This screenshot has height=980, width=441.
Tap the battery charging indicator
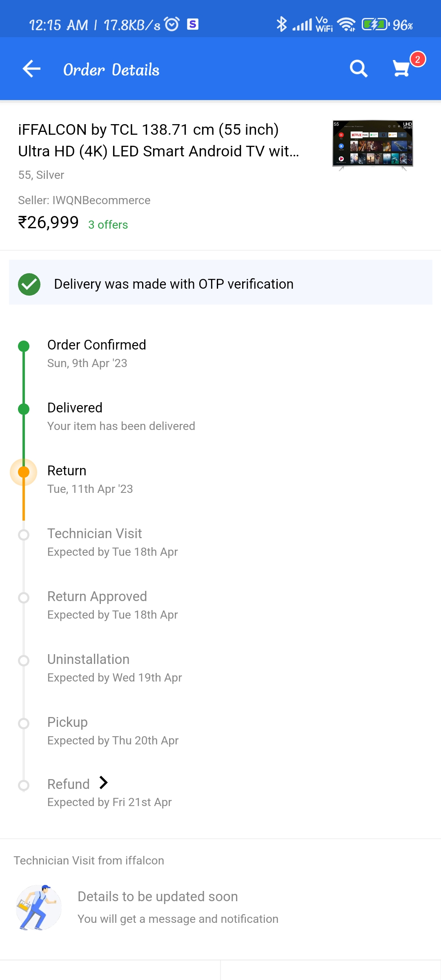375,24
